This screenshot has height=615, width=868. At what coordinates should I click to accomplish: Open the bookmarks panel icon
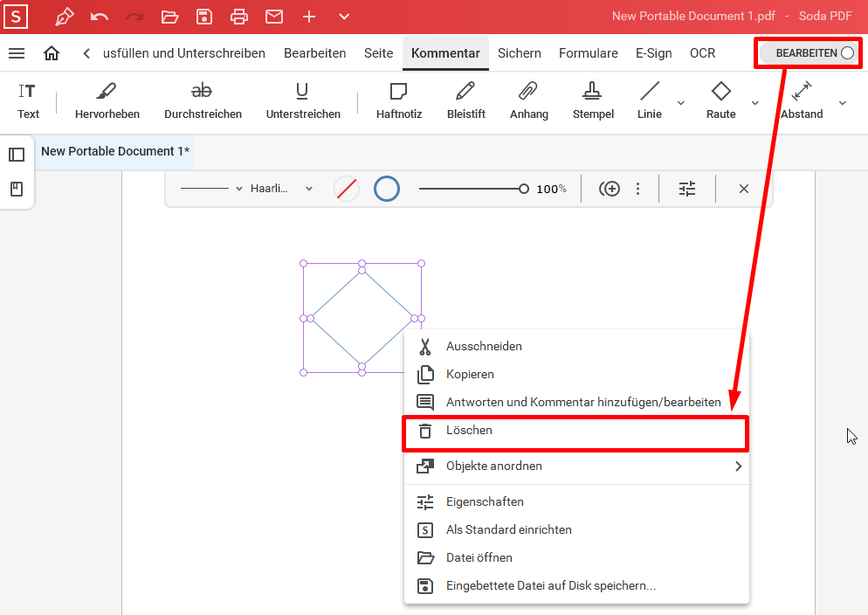pyautogui.click(x=17, y=190)
